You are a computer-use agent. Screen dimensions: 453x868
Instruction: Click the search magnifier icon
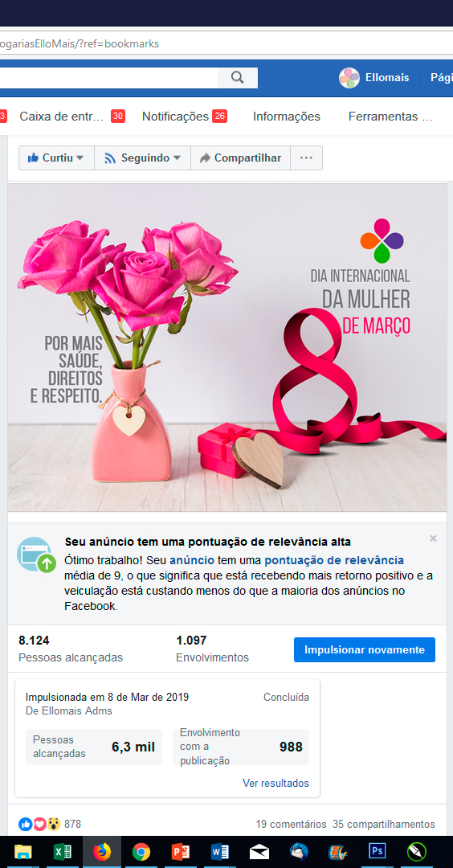coord(237,77)
